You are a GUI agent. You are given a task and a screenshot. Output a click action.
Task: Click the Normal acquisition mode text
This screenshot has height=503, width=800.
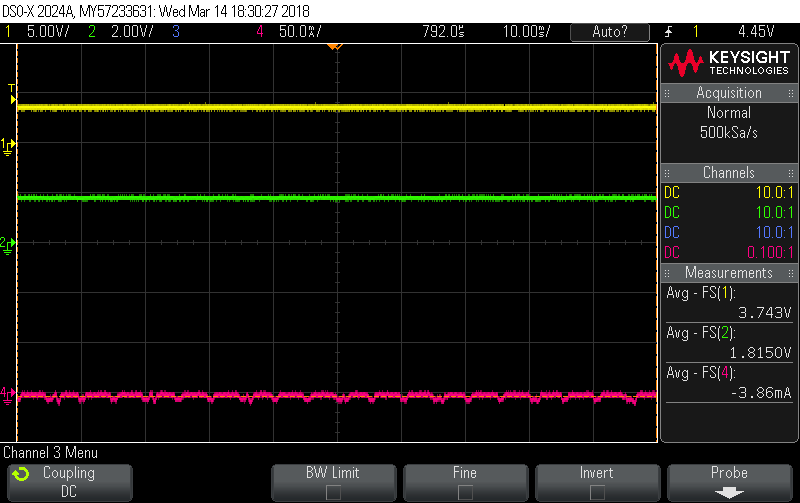click(x=729, y=113)
